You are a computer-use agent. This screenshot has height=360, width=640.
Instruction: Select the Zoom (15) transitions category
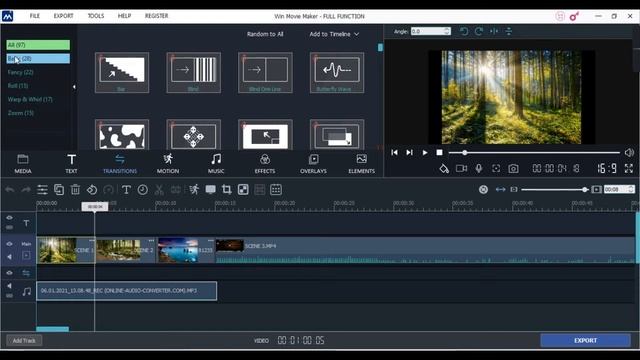(x=20, y=113)
